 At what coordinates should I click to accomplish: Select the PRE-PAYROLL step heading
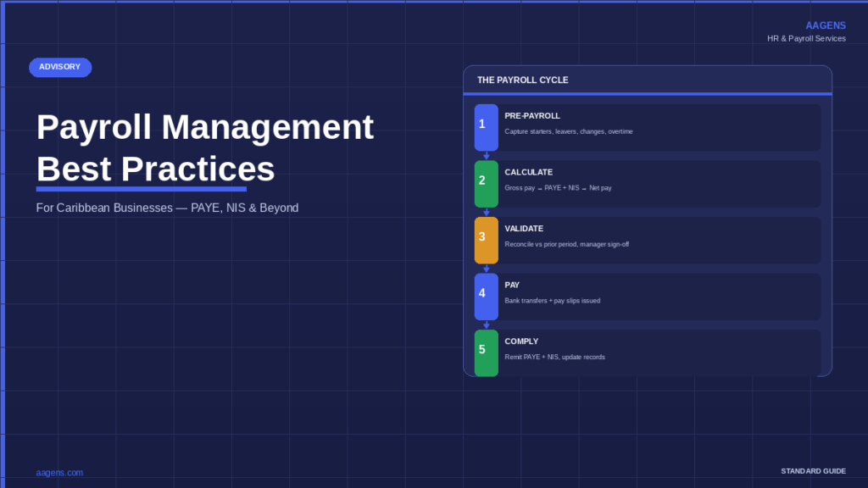pos(532,115)
